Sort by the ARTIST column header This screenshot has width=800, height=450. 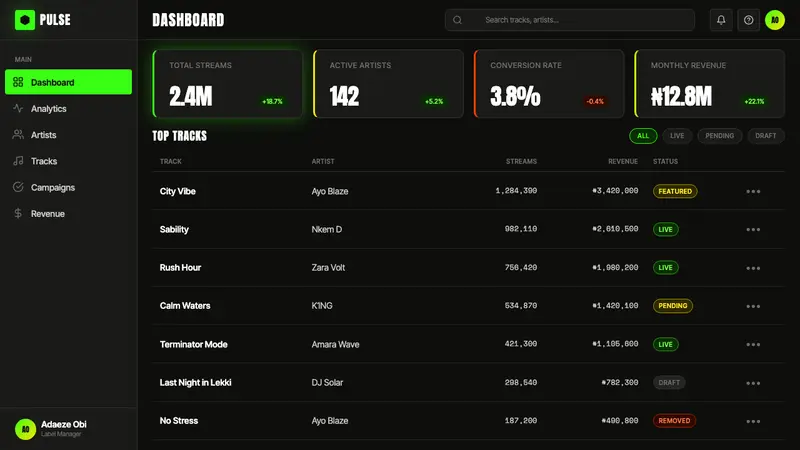[x=323, y=161]
